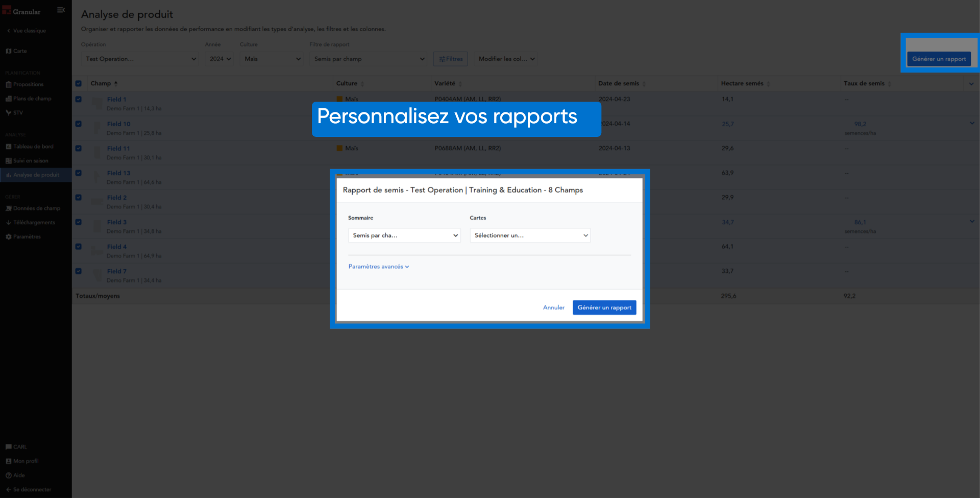The height and width of the screenshot is (498, 980).
Task: Uncheck the Field 13 row checkbox
Action: (79, 173)
